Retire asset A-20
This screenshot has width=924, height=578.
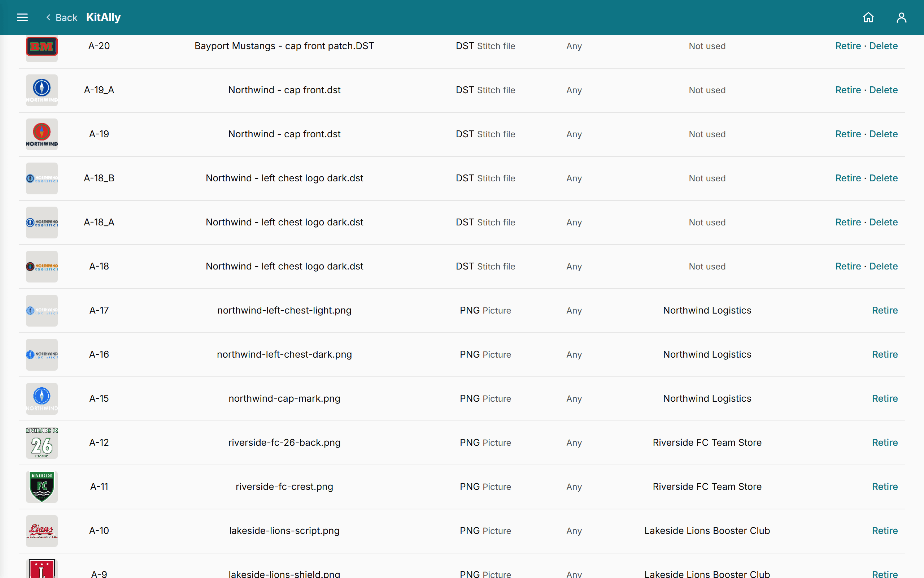pyautogui.click(x=847, y=46)
